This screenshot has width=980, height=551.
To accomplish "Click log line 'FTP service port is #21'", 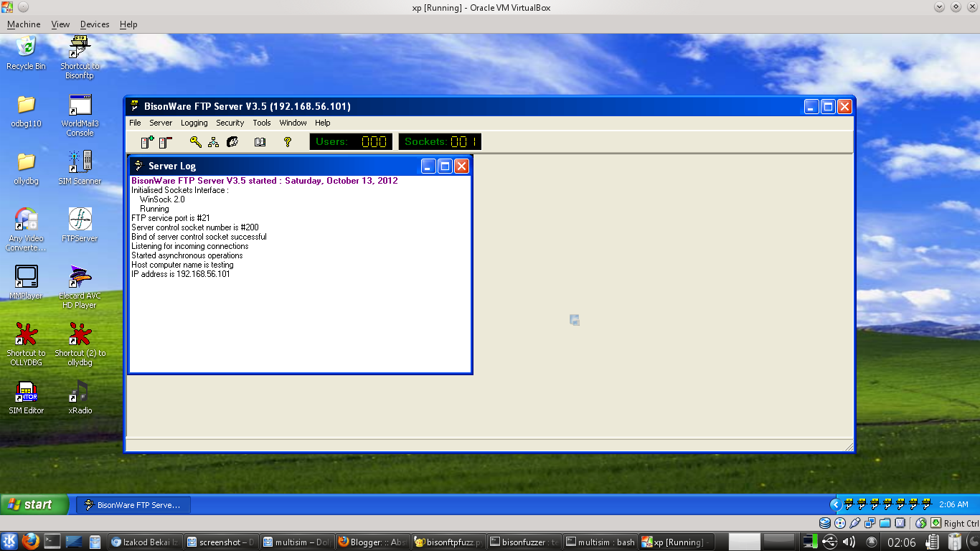I will click(171, 218).
